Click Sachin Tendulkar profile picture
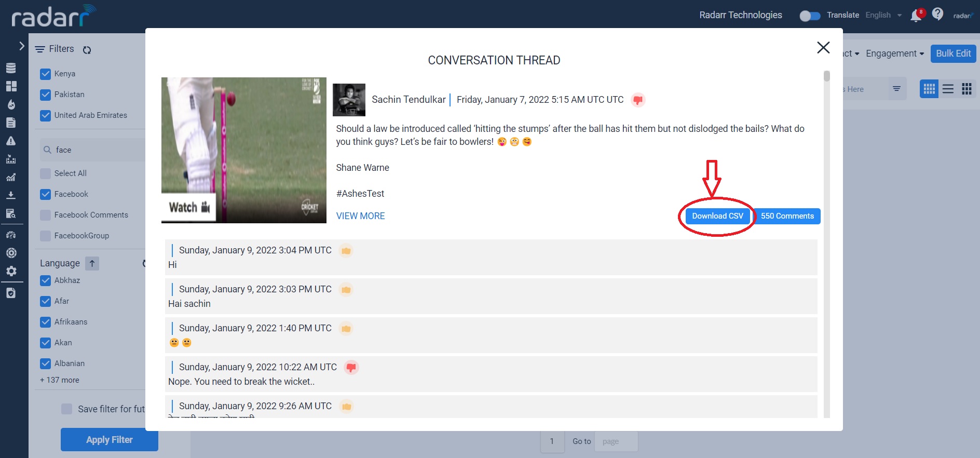Image resolution: width=980 pixels, height=458 pixels. 349,100
